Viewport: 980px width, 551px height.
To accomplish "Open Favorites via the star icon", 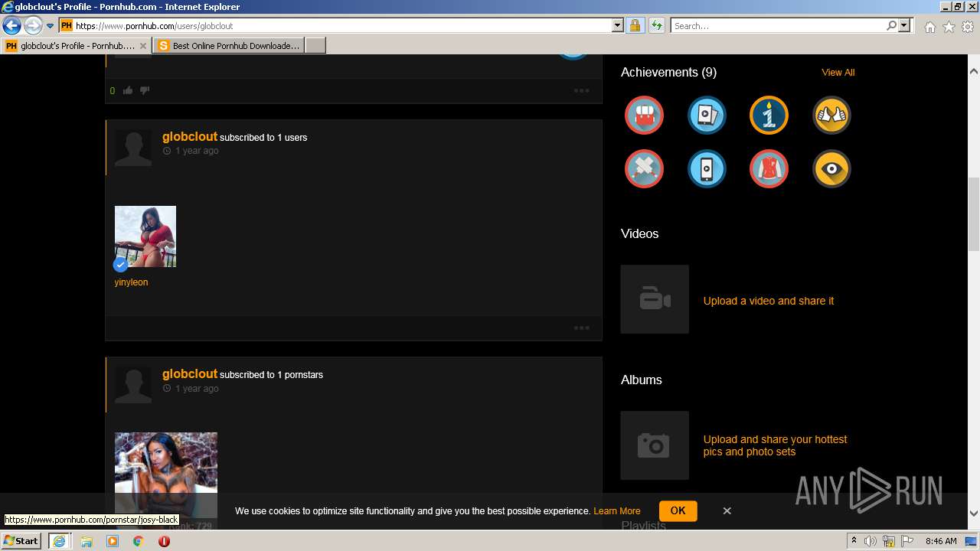I will [949, 27].
